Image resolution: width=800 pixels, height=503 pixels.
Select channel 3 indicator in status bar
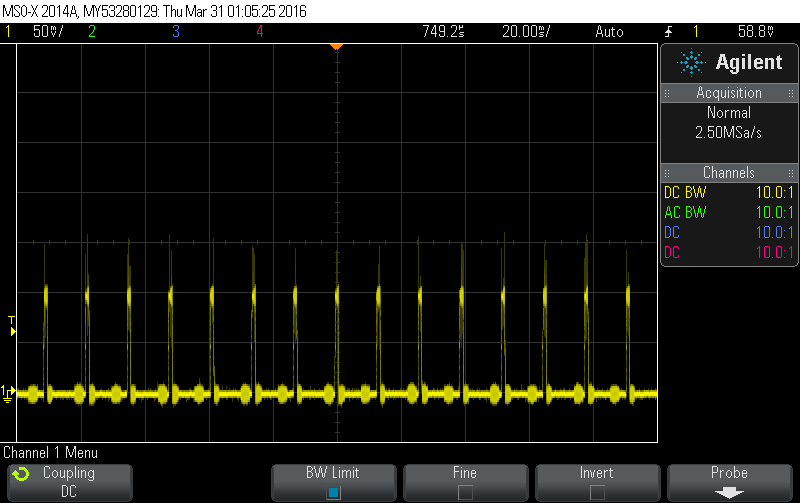(176, 32)
